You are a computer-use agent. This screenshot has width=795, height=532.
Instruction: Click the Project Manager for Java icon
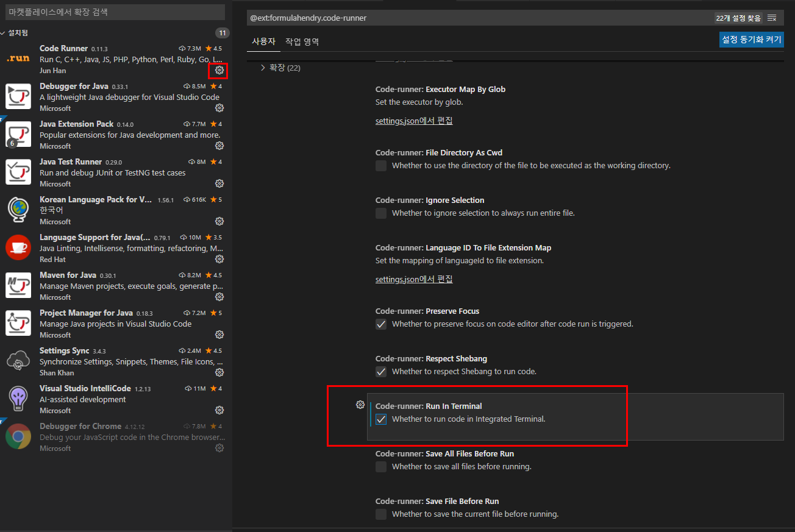coord(18,323)
